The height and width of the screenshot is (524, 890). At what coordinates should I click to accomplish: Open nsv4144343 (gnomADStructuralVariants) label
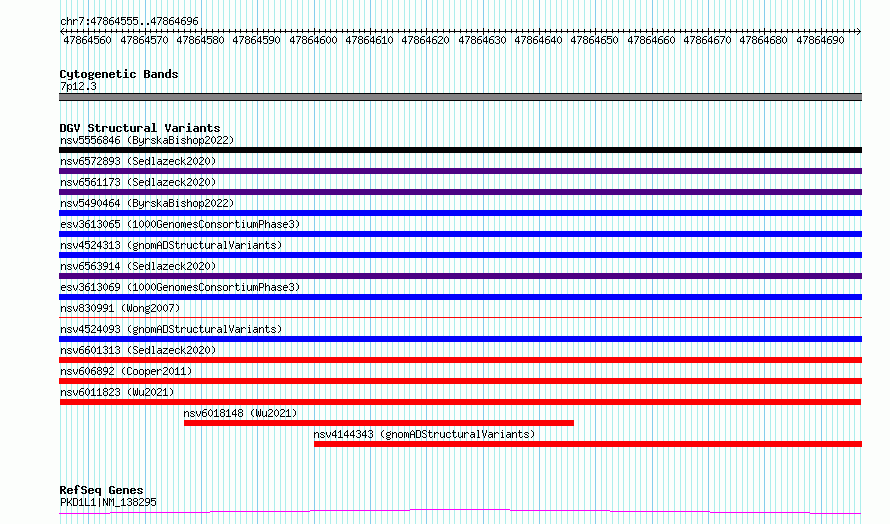coord(424,434)
